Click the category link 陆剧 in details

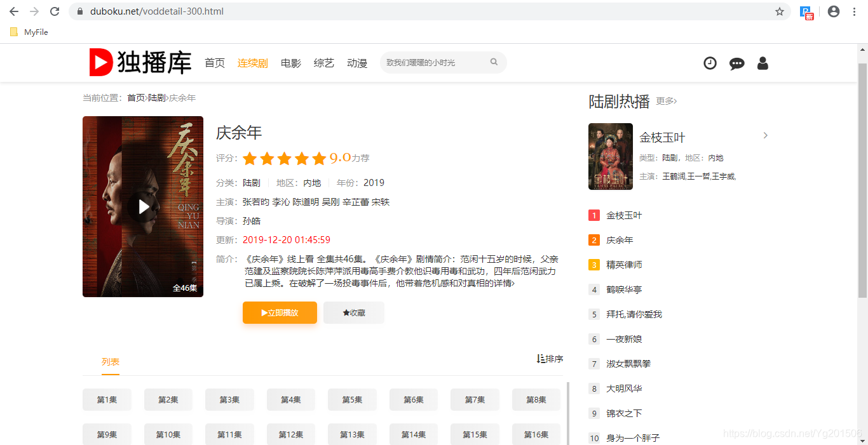252,183
